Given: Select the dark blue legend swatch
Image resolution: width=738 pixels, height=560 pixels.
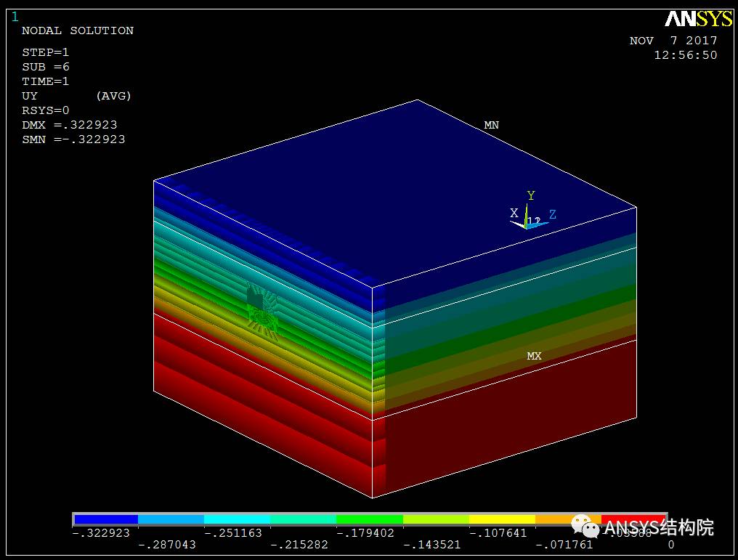Looking at the screenshot, I should (106, 519).
